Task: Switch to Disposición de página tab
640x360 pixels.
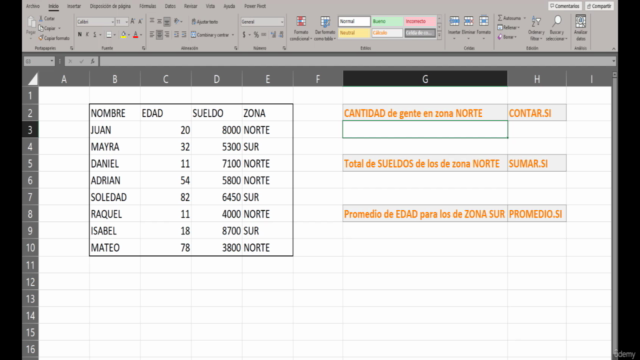Action: point(110,6)
